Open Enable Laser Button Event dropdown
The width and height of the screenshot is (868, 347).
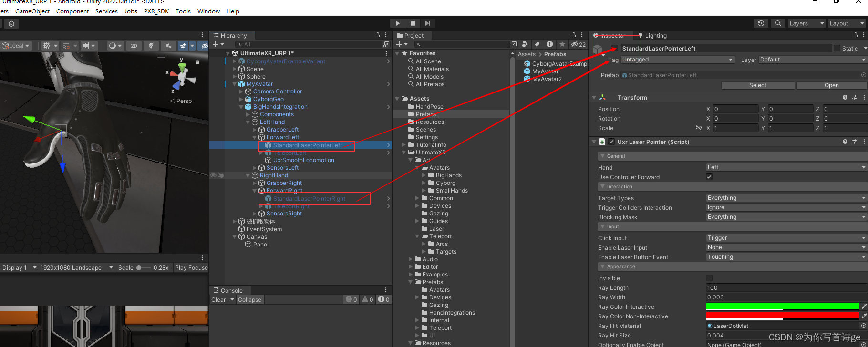(x=786, y=257)
